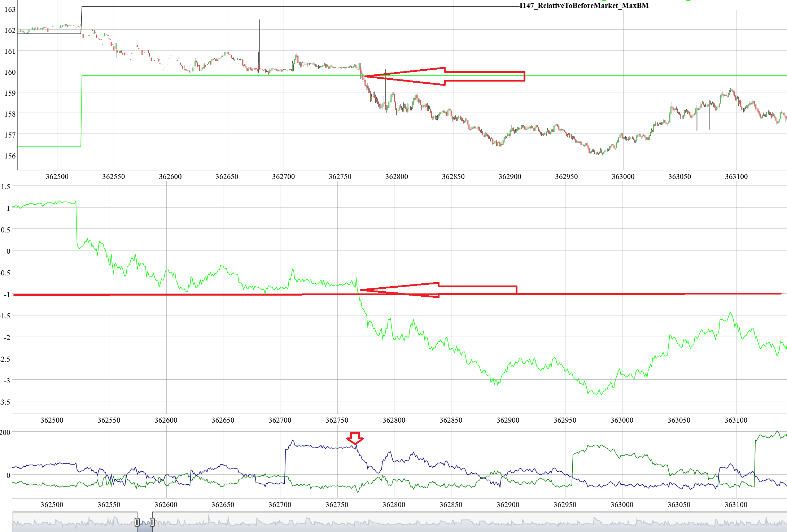787x532 pixels.
Task: Click the 158 price axis label
Action: coord(10,114)
